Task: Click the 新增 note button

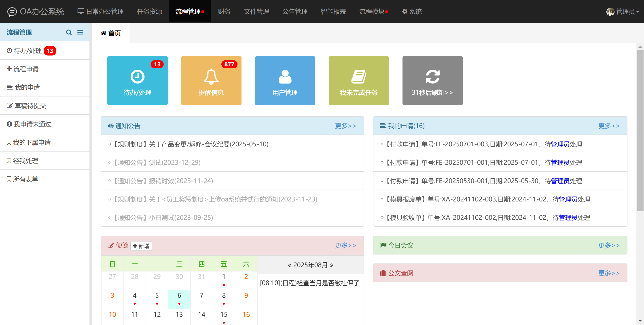Action: (141, 246)
